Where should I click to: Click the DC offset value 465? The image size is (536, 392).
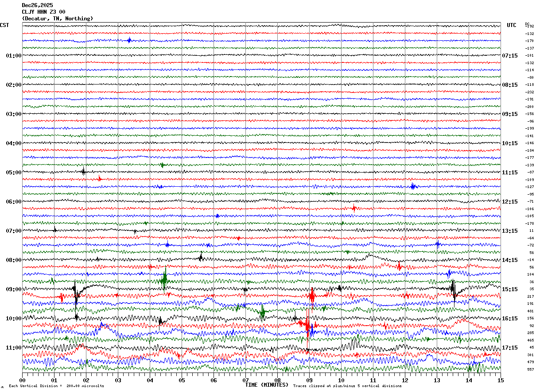[531, 340]
